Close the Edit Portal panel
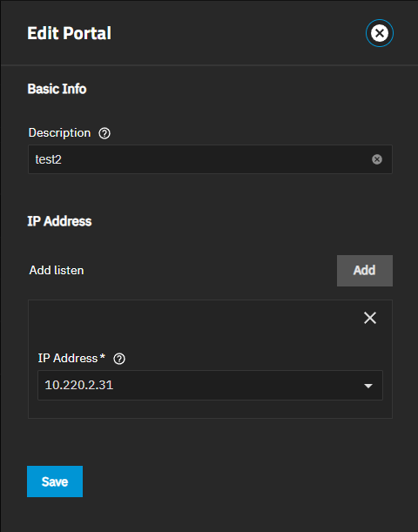 point(380,33)
